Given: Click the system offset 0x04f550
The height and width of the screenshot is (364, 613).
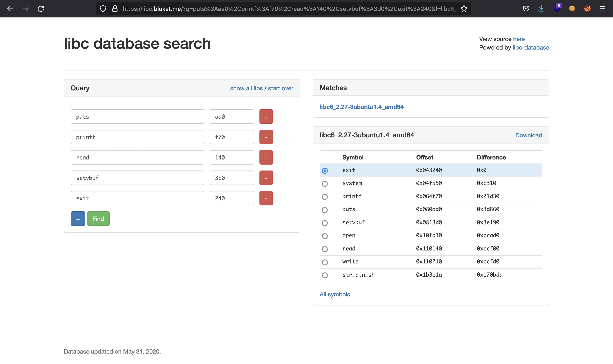Looking at the screenshot, I should (x=429, y=183).
